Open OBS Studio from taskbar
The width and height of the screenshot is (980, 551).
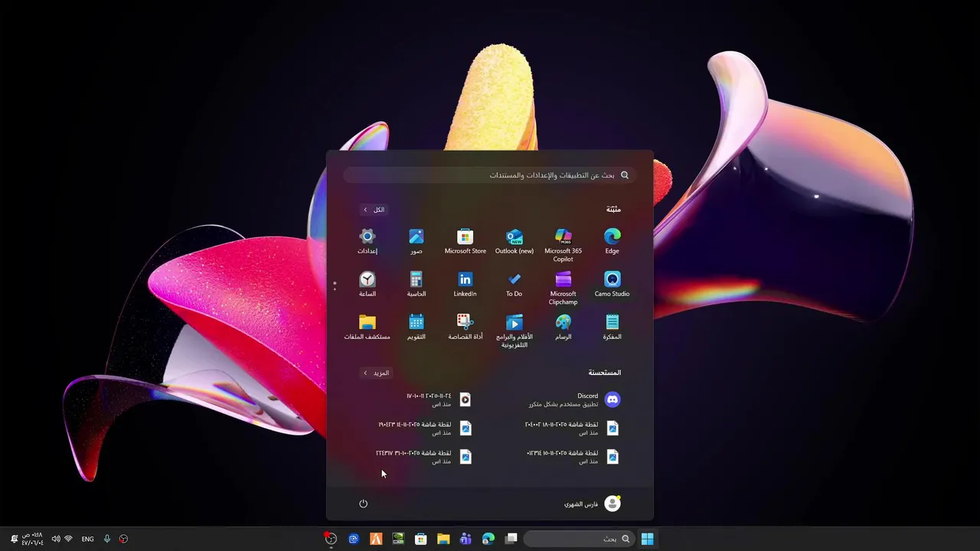[331, 539]
